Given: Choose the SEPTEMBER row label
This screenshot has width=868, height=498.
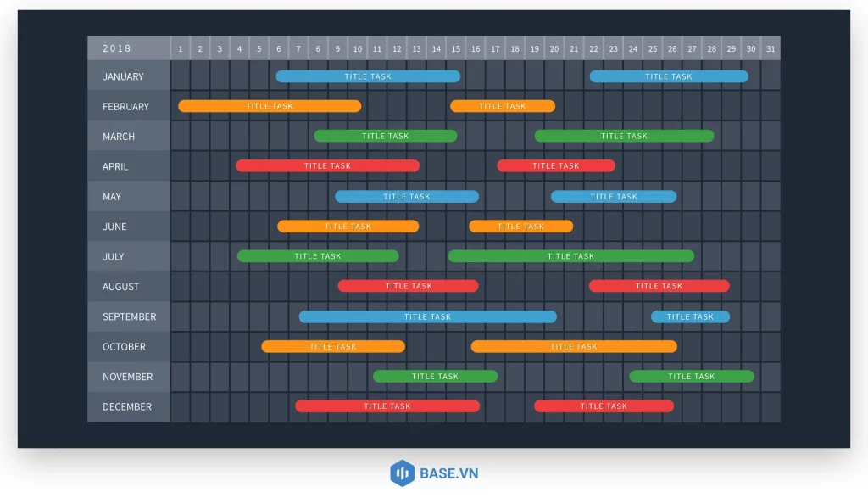Looking at the screenshot, I should 128,316.
